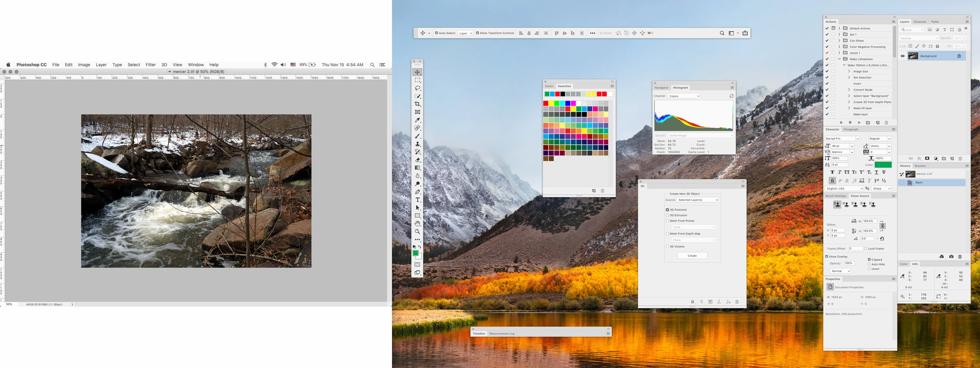Select the Horizontal Type tool

tap(417, 200)
